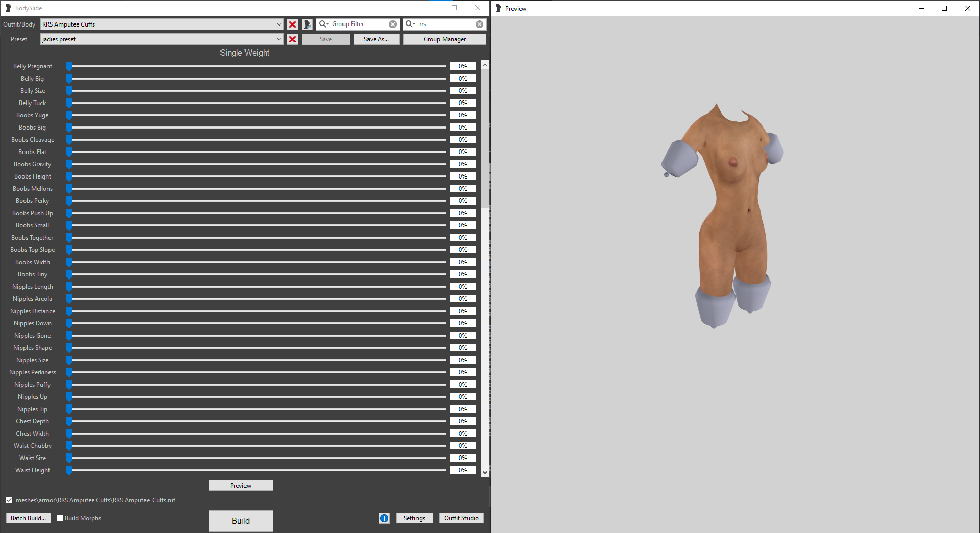Click the Save As... button

(x=376, y=39)
